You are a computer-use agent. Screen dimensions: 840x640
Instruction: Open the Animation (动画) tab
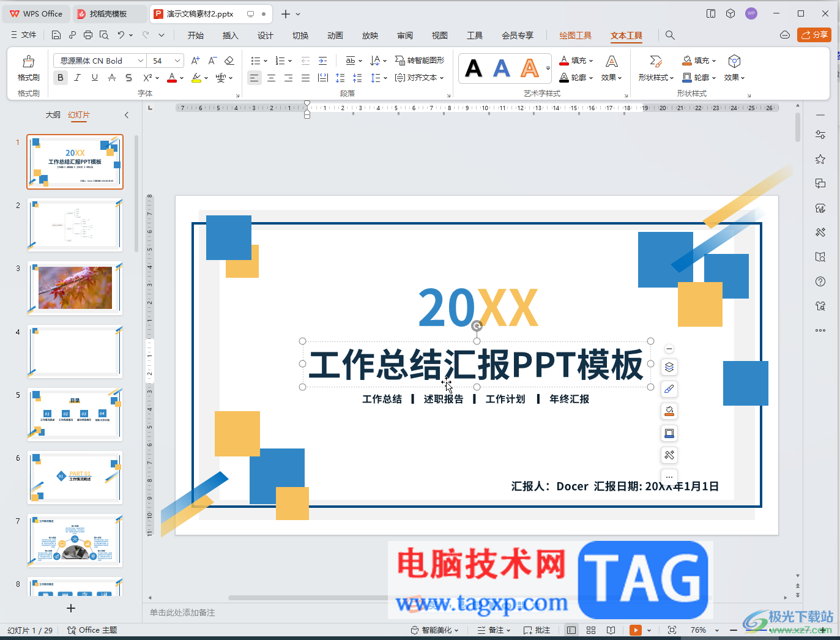pyautogui.click(x=335, y=35)
